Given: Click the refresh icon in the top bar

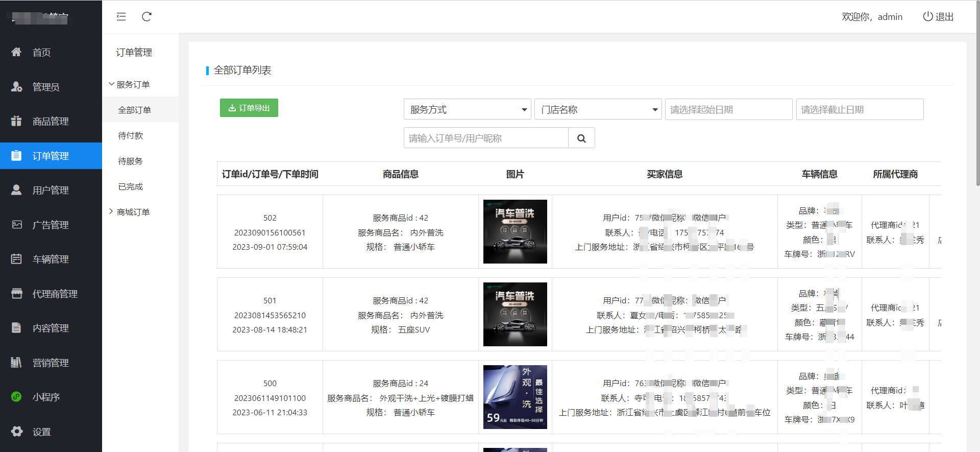Looking at the screenshot, I should pyautogui.click(x=146, y=16).
